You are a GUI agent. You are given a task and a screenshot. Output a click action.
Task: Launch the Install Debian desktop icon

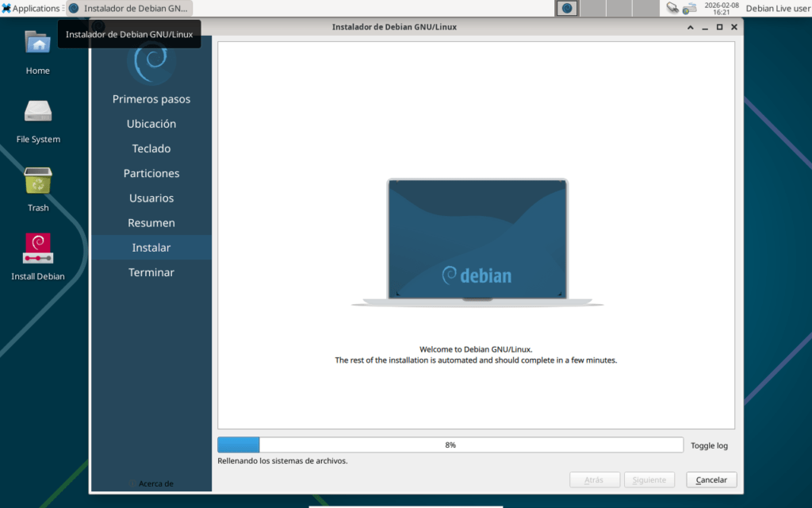coord(37,248)
